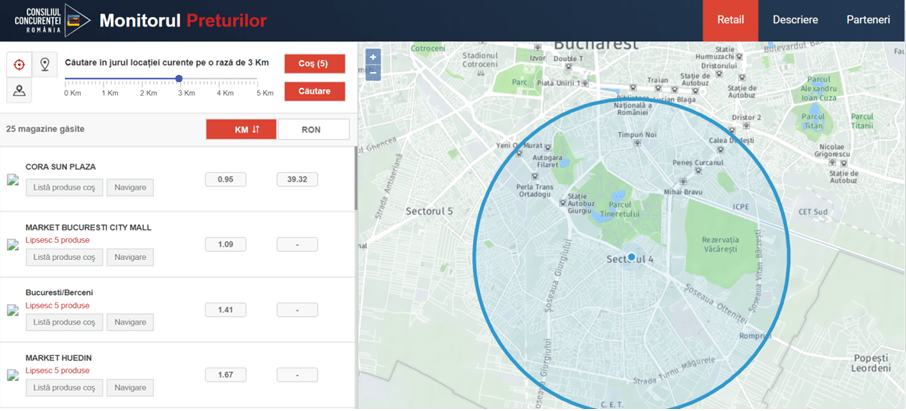
Task: Click the 25 magazine găsite text
Action: 45,129
